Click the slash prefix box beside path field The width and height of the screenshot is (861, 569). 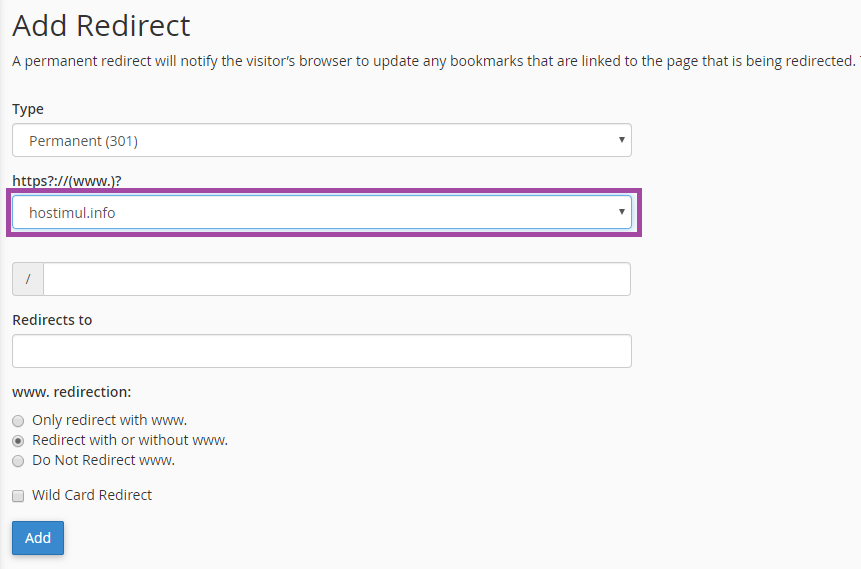pos(28,279)
